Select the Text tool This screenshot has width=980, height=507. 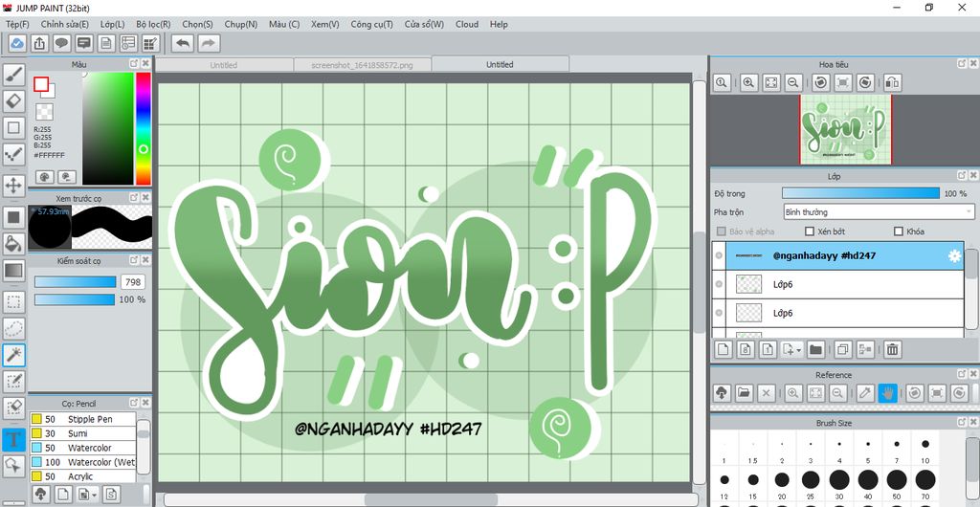13,440
